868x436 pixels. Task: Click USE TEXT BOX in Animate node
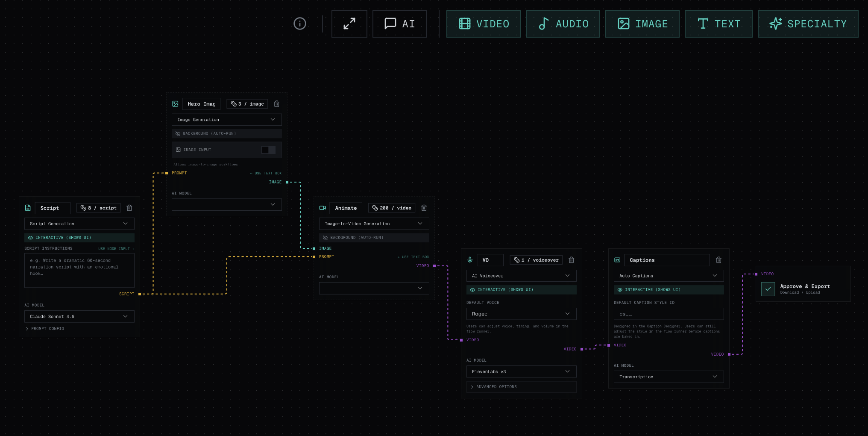(413, 257)
